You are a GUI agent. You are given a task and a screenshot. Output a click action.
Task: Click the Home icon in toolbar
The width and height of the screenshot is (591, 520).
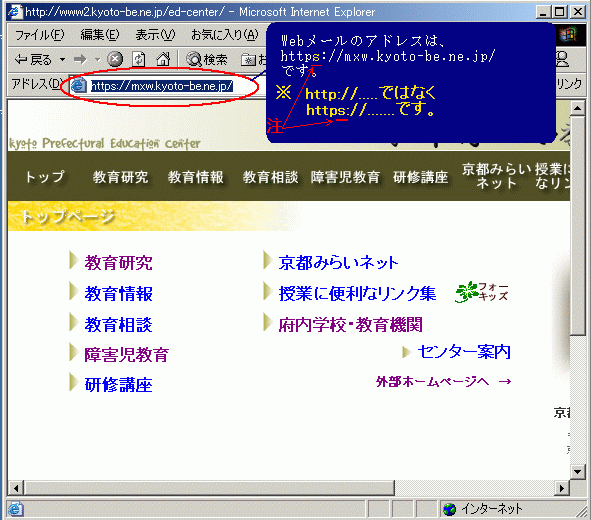[163, 59]
